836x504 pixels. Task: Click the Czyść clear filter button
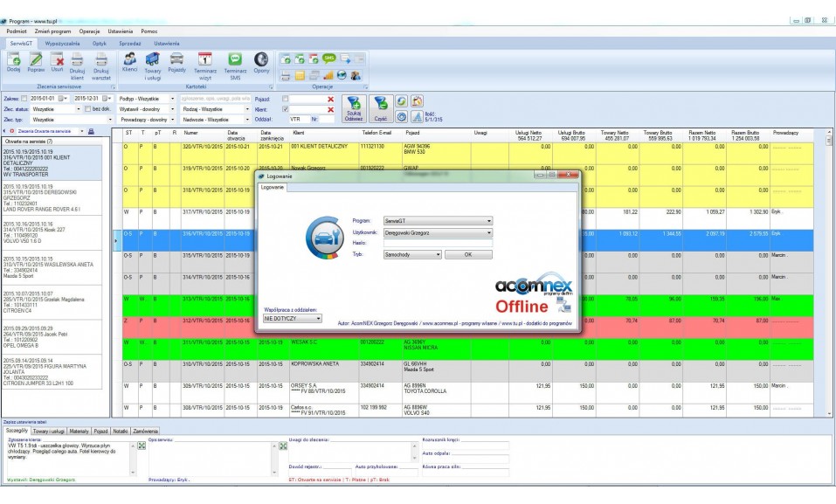pyautogui.click(x=381, y=107)
